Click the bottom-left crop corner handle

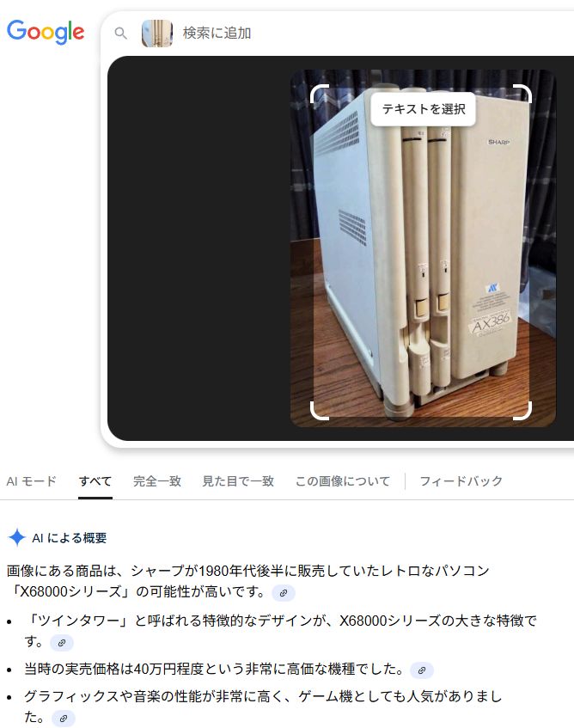[319, 412]
